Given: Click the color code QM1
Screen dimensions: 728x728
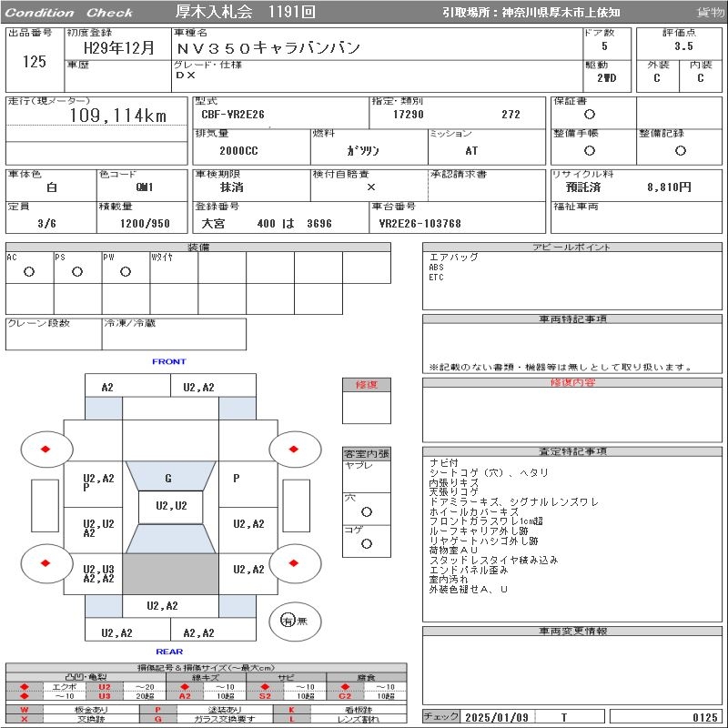Looking at the screenshot, I should [145, 187].
